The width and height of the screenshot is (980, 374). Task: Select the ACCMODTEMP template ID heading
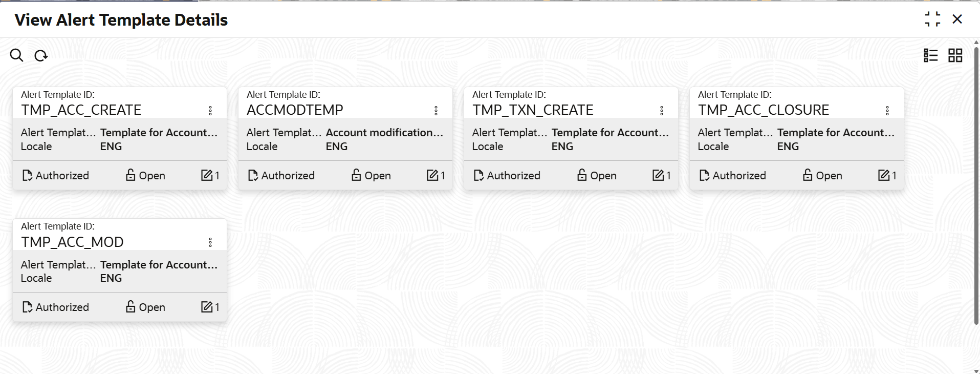click(x=295, y=110)
